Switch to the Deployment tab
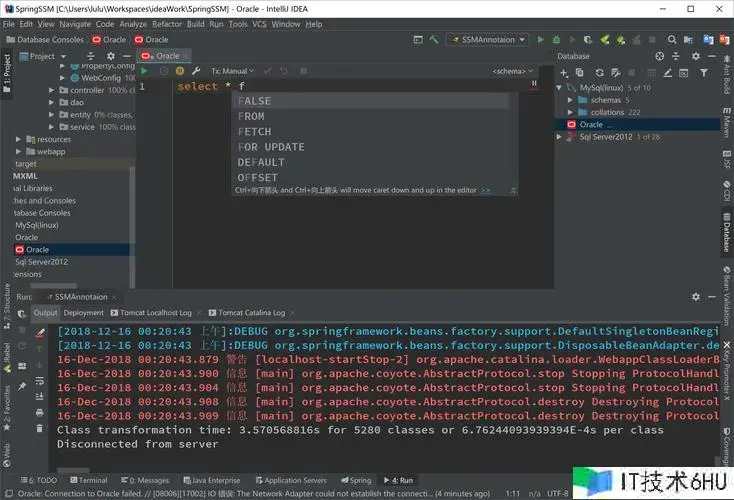 tap(84, 313)
